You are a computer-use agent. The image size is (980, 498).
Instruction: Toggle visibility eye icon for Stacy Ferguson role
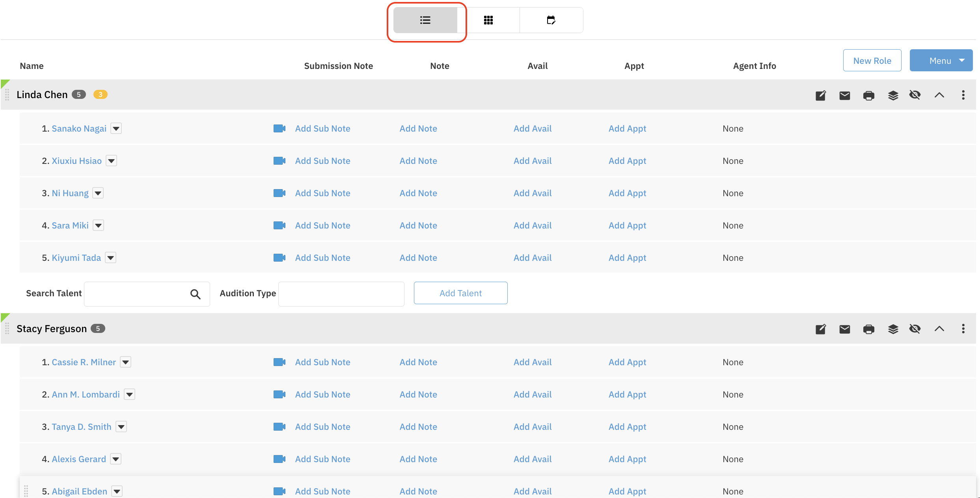pyautogui.click(x=915, y=329)
